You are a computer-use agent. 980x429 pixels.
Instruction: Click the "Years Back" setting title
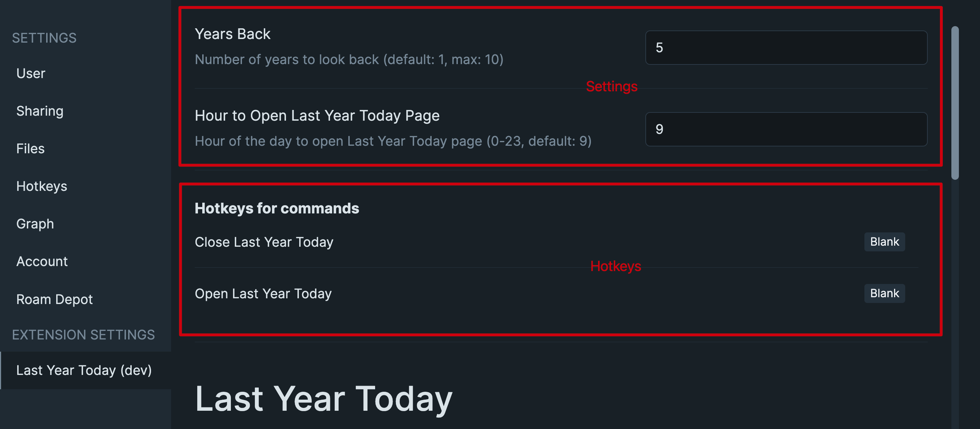point(232,34)
